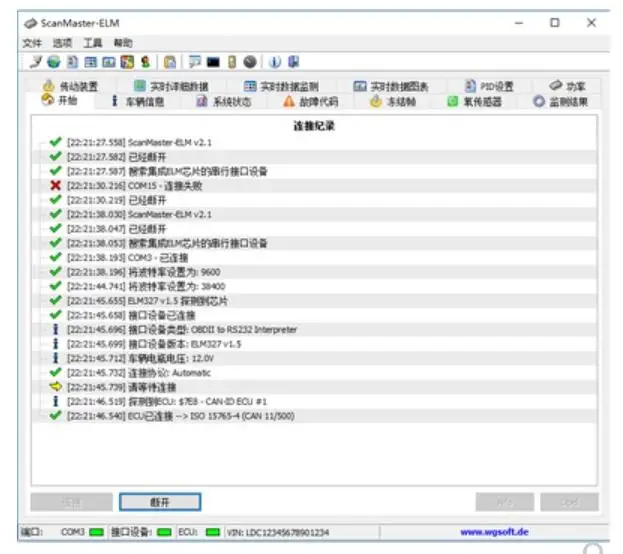Select log row '将波特率设置为: 38400'
This screenshot has height=554, width=623.
point(314,286)
